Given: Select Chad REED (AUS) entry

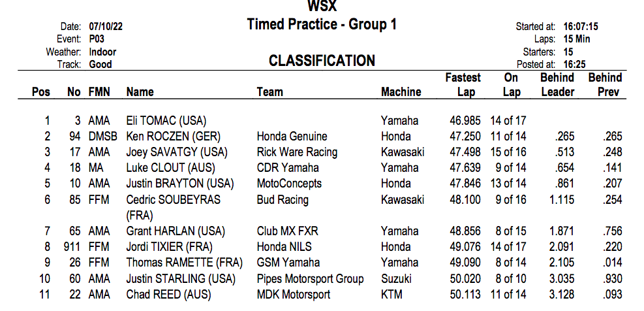Looking at the screenshot, I should coord(169,295).
